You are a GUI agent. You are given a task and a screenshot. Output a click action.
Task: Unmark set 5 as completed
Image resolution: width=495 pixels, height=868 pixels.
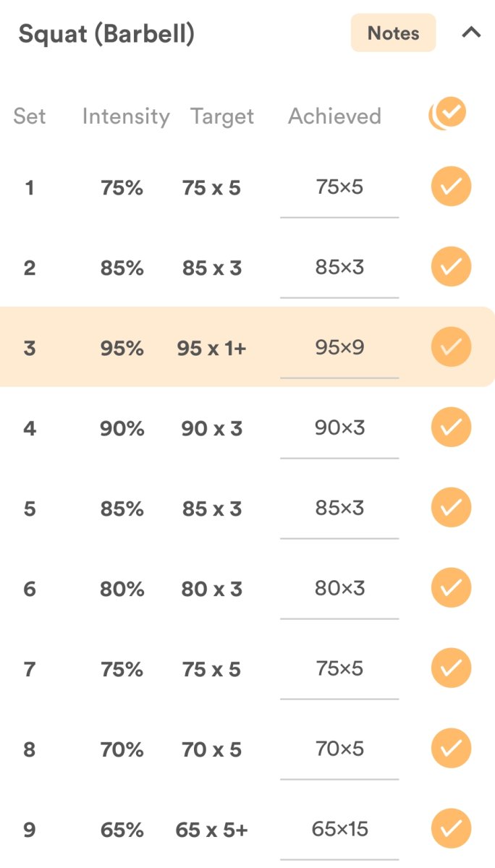[x=451, y=508]
